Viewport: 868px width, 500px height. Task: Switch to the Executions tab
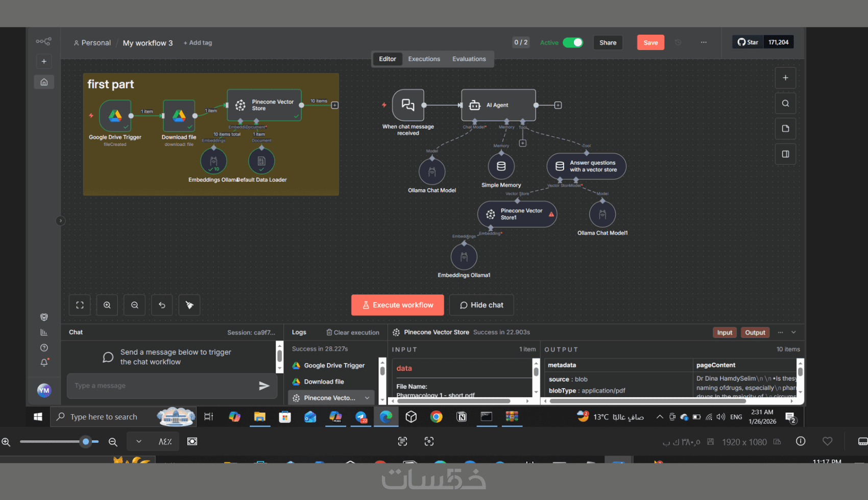click(424, 59)
